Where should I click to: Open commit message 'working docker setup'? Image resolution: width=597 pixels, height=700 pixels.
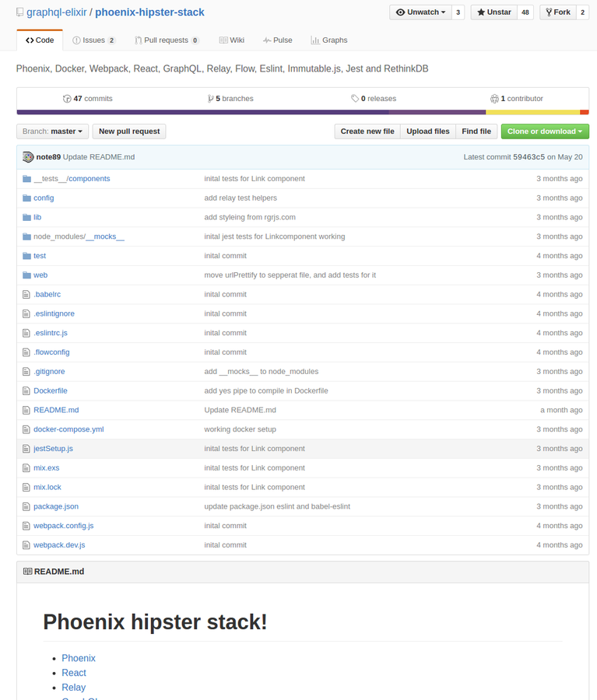pyautogui.click(x=240, y=429)
